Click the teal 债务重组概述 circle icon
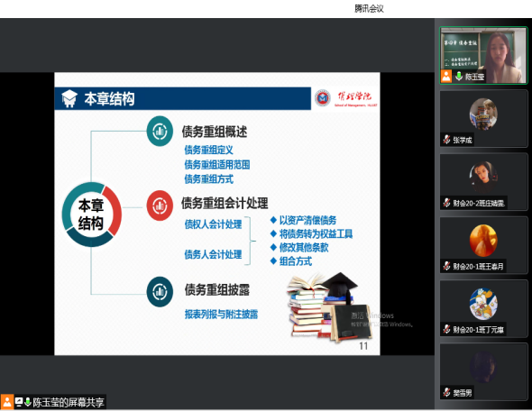 [160, 132]
